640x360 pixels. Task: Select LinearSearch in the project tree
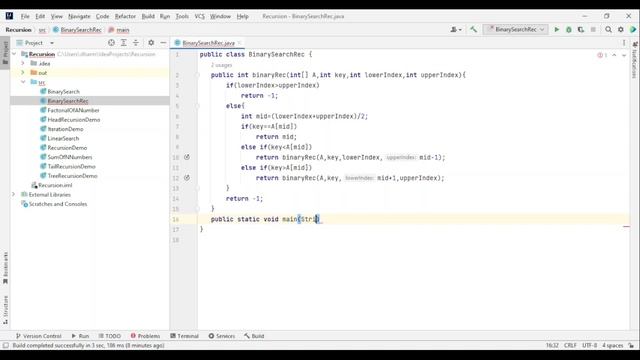pyautogui.click(x=63, y=138)
